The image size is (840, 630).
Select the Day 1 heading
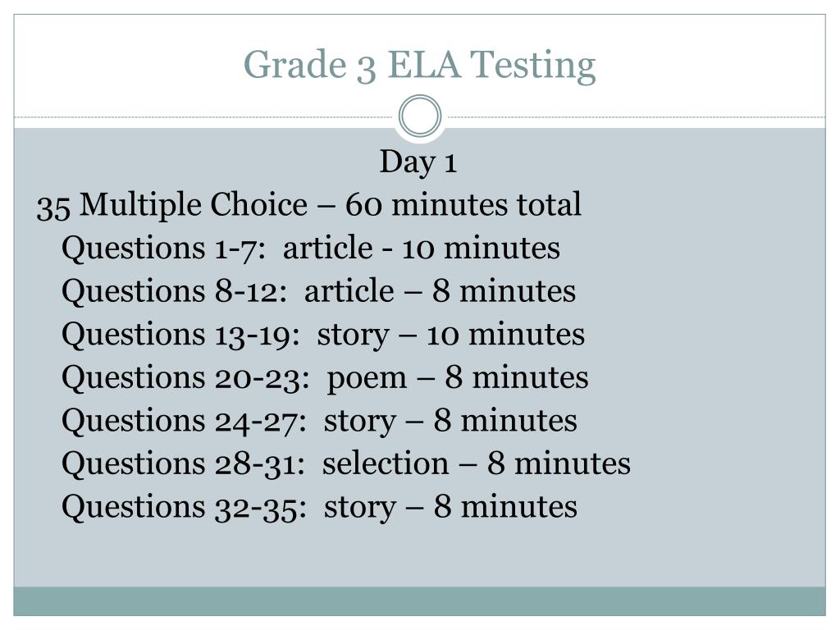(418, 162)
